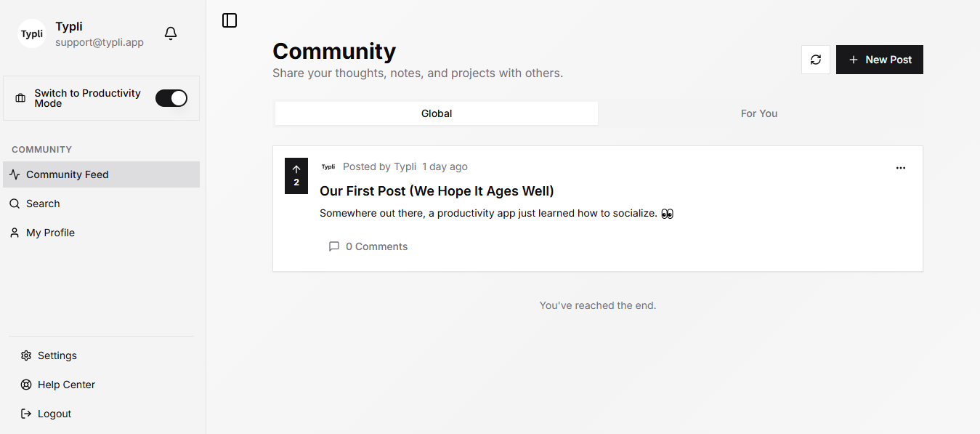Click the Logout arrow icon
Viewport: 980px width, 434px height.
point(26,414)
